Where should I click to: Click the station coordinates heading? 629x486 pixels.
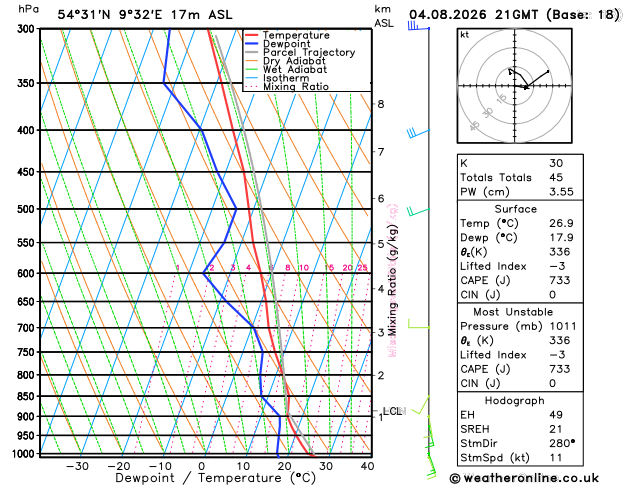[x=145, y=15]
